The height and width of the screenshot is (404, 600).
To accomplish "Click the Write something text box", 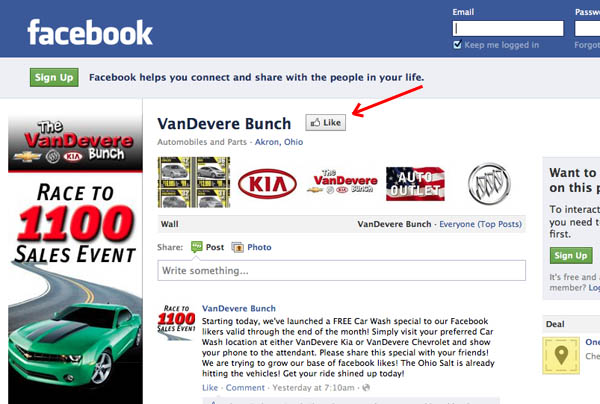I will (341, 270).
